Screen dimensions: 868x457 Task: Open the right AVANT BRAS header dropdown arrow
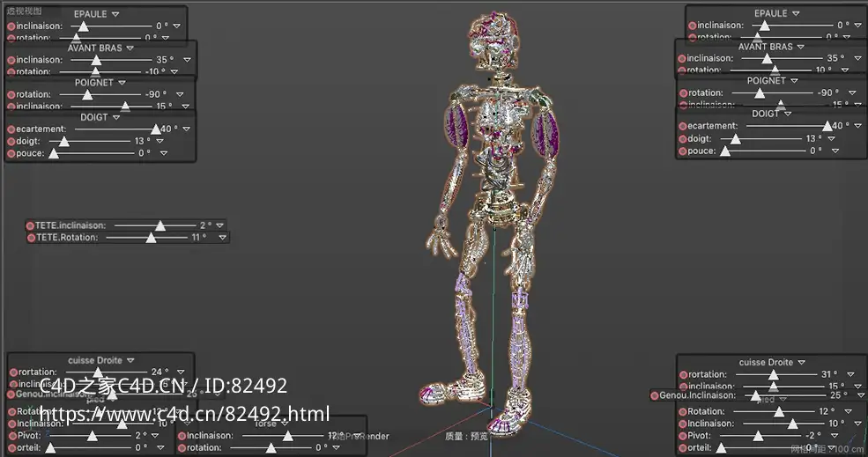[800, 47]
